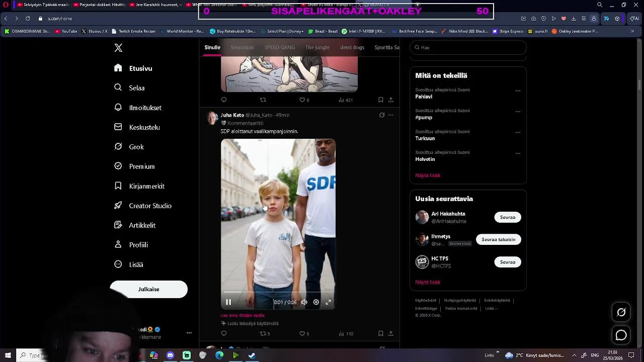This screenshot has height=362, width=644.
Task: Share Juha Keto's post
Action: 390,333
